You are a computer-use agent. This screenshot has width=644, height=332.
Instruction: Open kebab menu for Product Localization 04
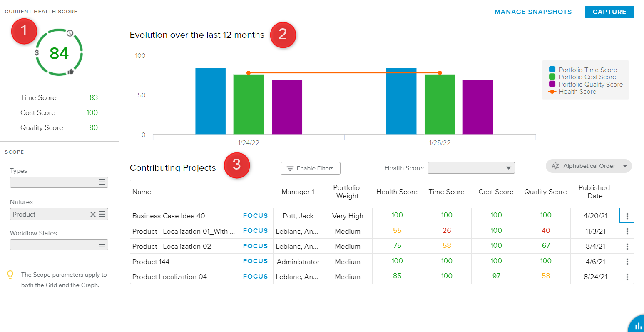(x=627, y=277)
